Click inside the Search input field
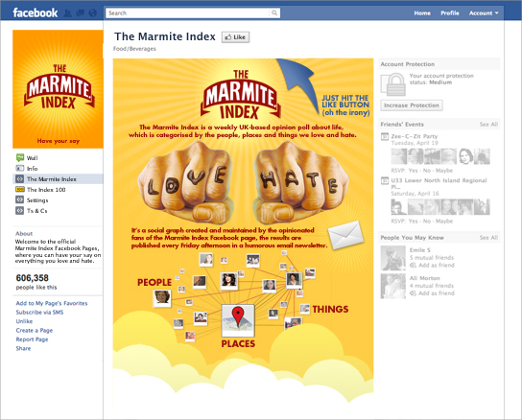This screenshot has height=420, width=522. click(188, 13)
